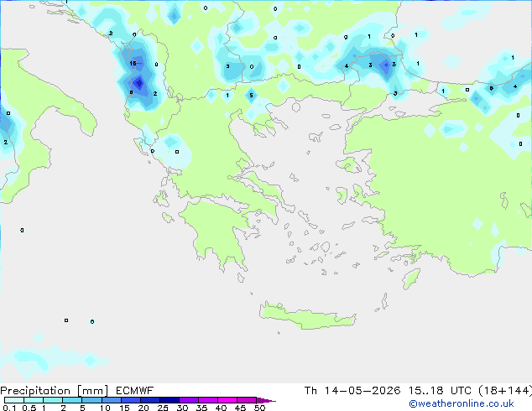Click the island of Crete on the map
Image resolution: width=532 pixels, height=411 pixels.
coord(307,316)
